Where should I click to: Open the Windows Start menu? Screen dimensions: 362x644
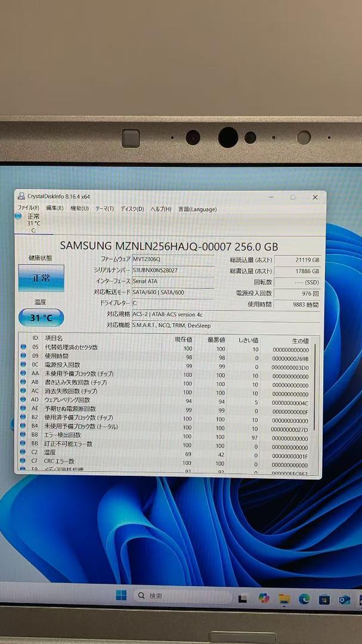point(121,595)
